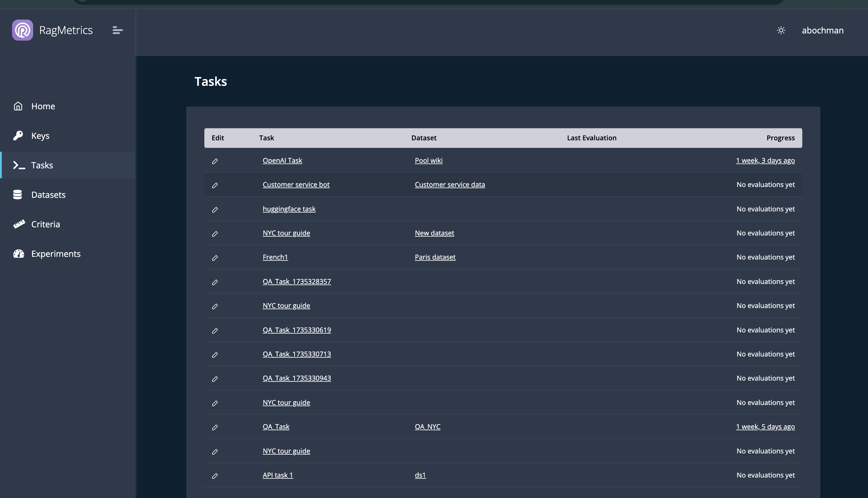Select Tasks in the sidebar

[x=68, y=165]
